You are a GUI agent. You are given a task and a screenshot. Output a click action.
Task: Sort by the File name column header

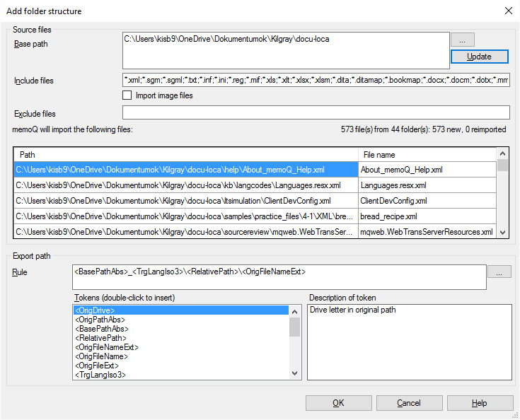(x=427, y=154)
